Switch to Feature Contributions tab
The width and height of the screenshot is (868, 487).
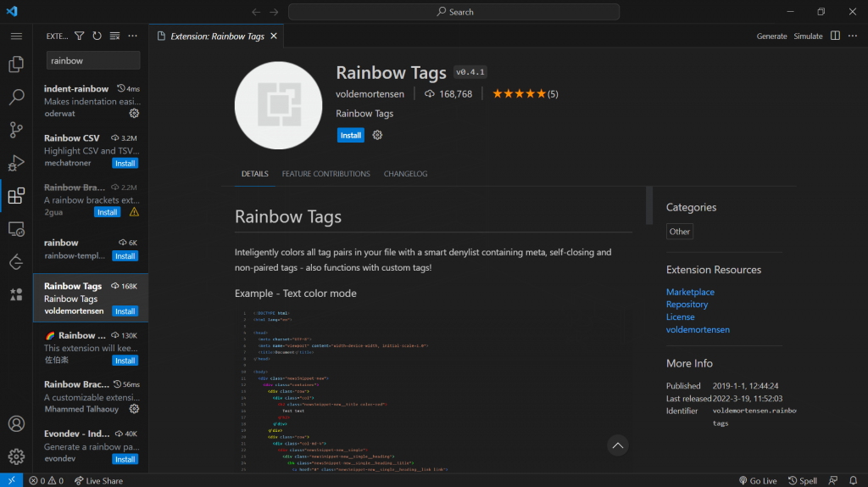coord(325,174)
